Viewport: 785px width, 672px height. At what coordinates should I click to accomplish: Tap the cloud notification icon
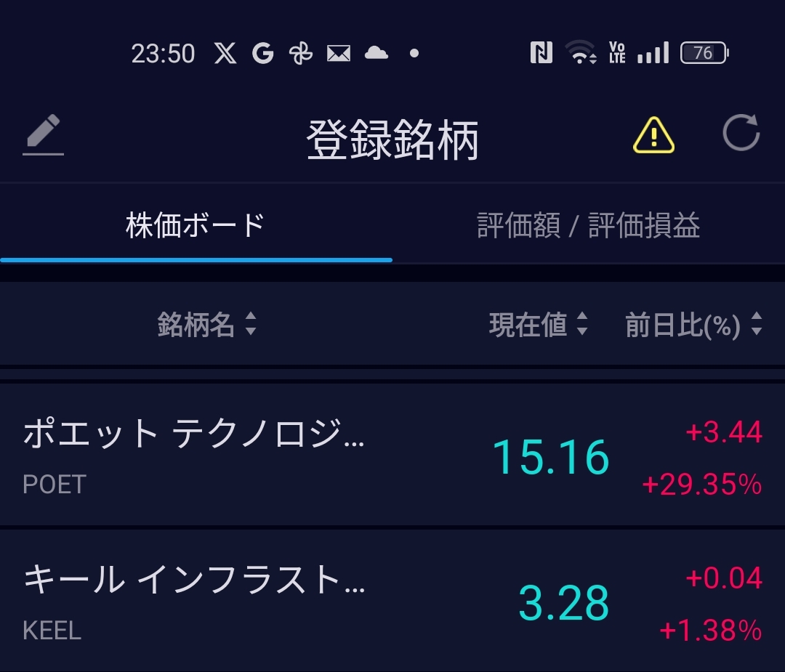tap(376, 52)
